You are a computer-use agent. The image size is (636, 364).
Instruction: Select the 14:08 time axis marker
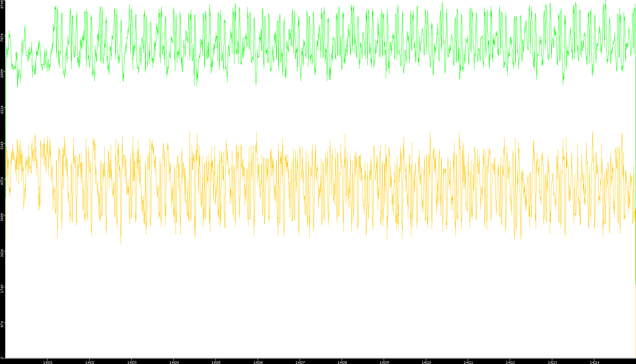tap(342, 362)
